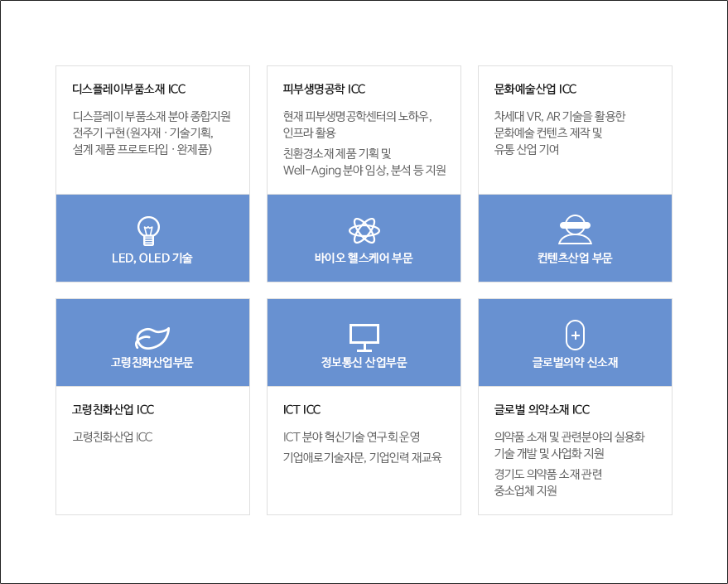Select the 고령친화산업부문 label

152,362
